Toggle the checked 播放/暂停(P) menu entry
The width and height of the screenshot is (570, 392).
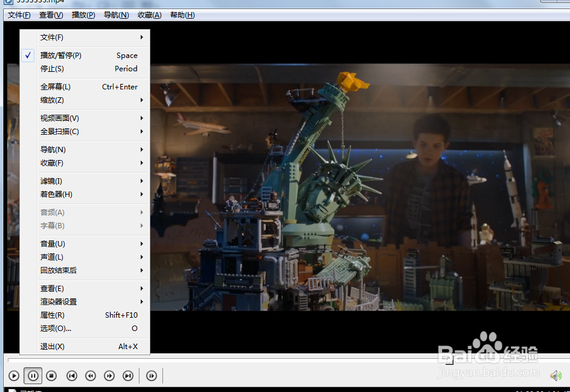click(x=85, y=56)
